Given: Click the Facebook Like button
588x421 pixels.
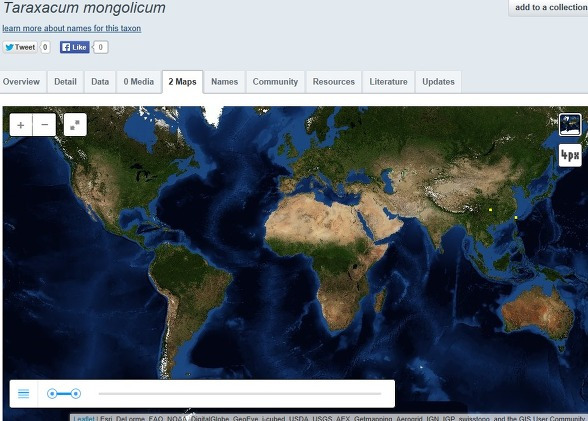Looking at the screenshot, I should coord(75,47).
